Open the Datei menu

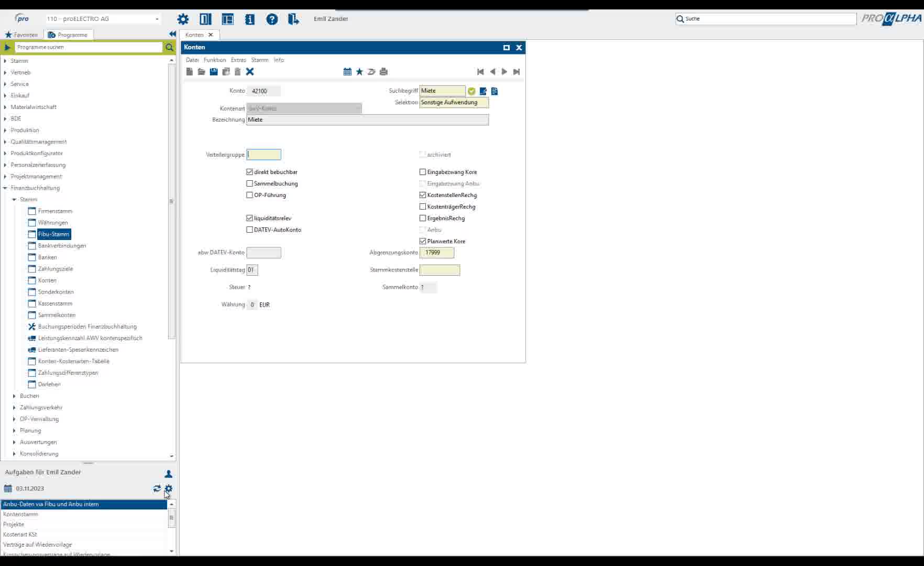(x=192, y=60)
